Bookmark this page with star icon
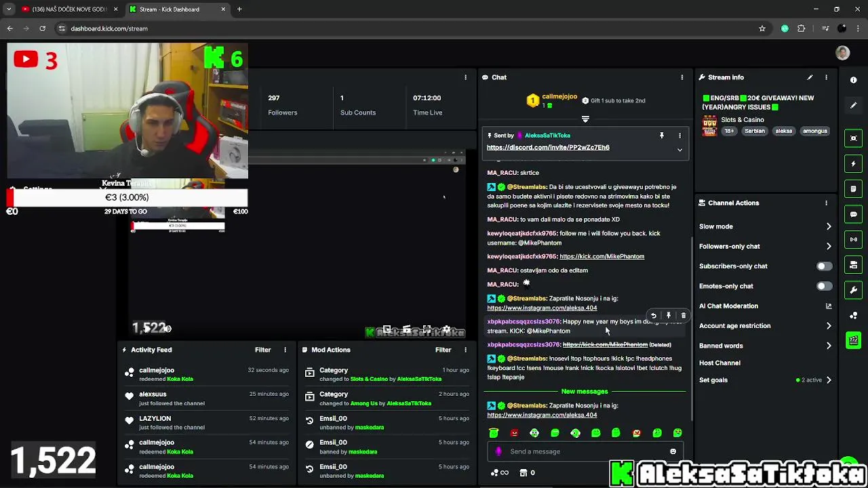This screenshot has height=488, width=868. [762, 28]
